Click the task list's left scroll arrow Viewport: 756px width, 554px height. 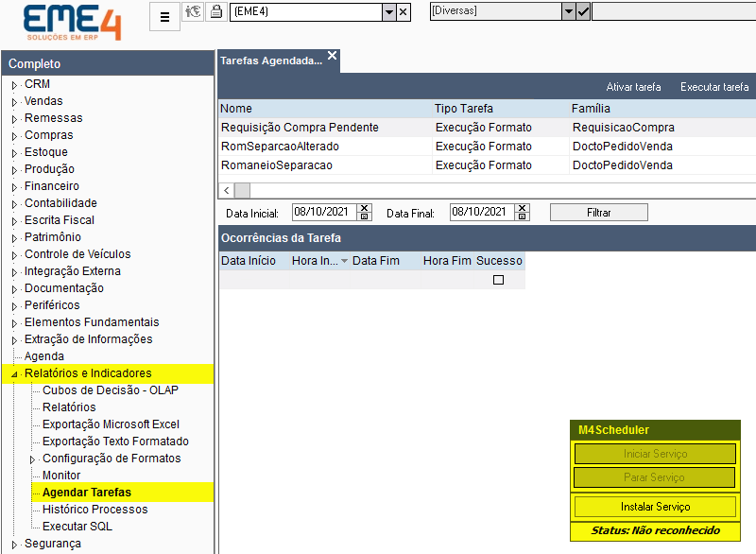pos(227,190)
